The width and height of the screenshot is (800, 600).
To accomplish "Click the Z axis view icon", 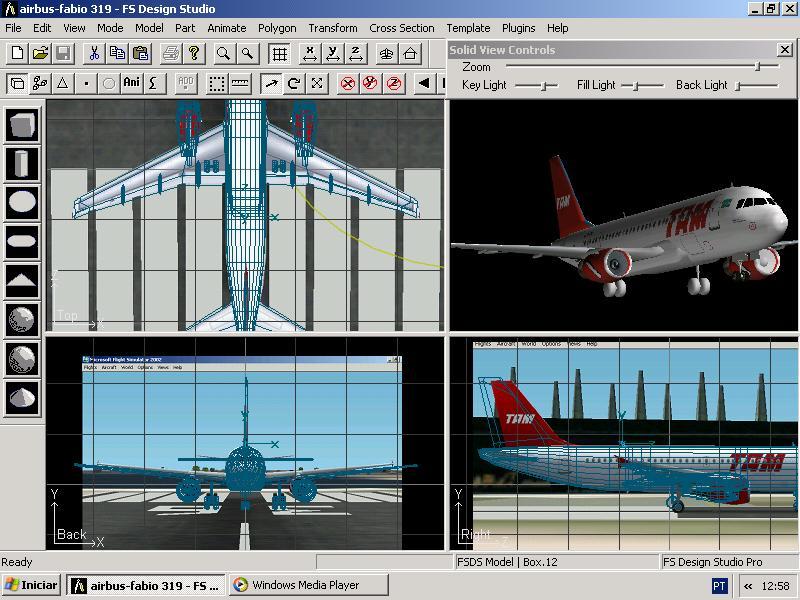I will [x=356, y=53].
